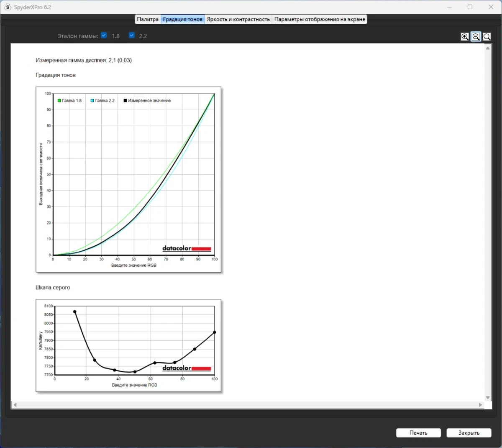Click the Закрыть button
This screenshot has width=502, height=448.
tap(469, 433)
